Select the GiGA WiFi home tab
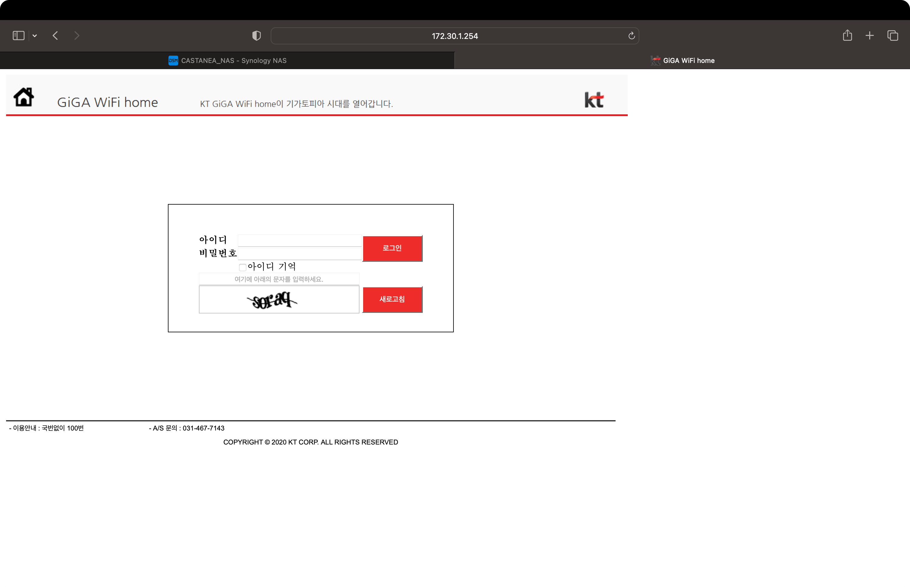This screenshot has width=910, height=588. click(x=682, y=60)
